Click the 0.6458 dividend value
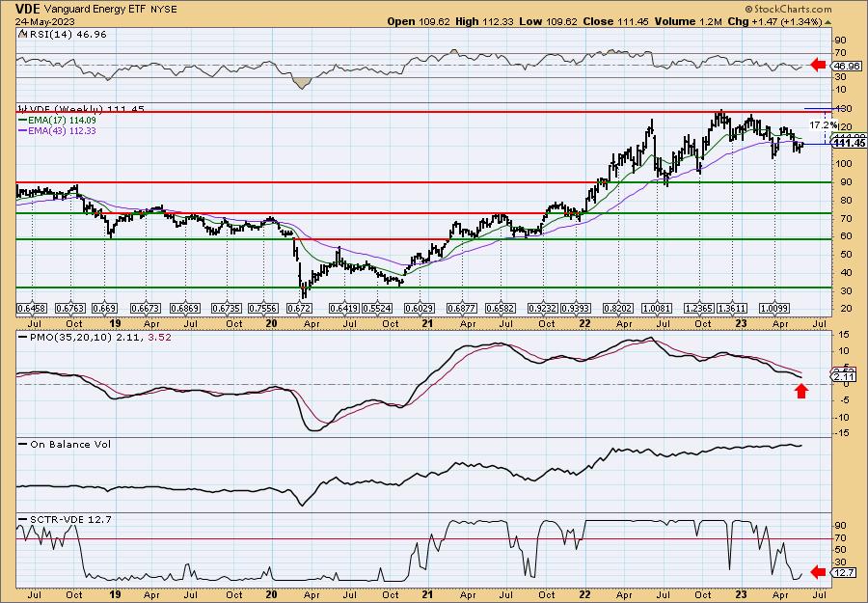868x603 pixels. (x=32, y=308)
